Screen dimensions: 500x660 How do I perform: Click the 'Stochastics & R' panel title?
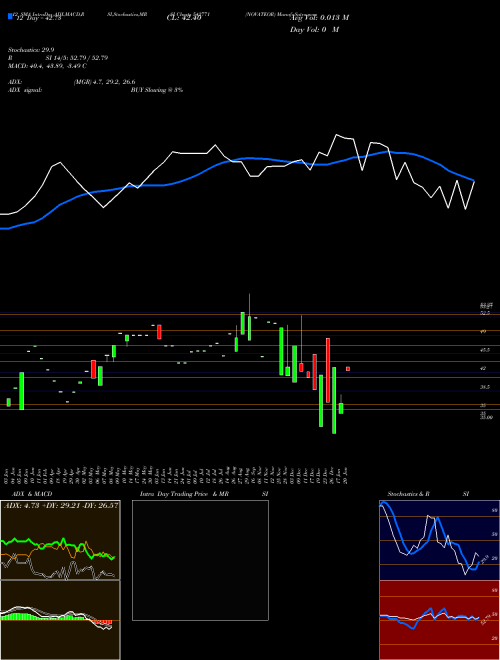click(409, 494)
